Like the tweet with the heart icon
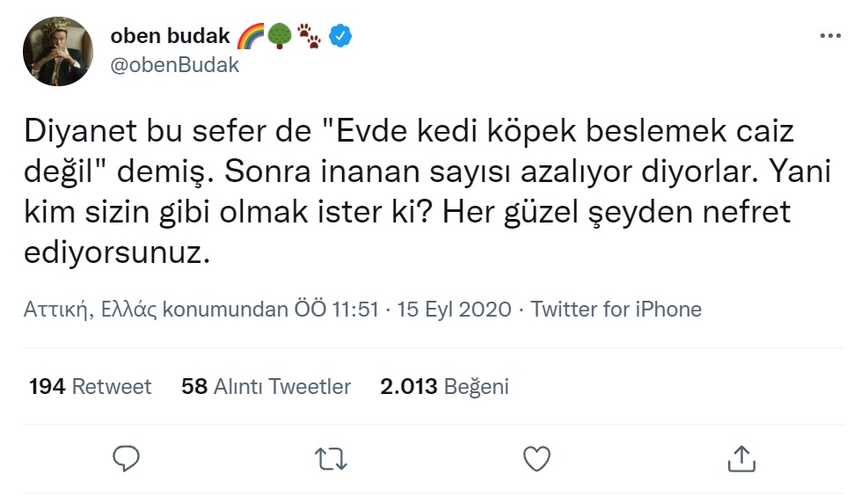Viewport: 868px width, 496px height. point(536,457)
